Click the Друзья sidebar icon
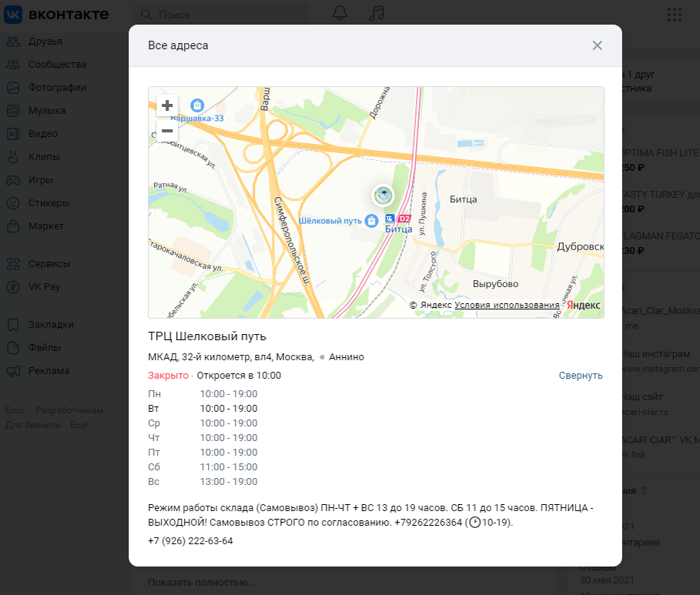This screenshot has height=595, width=700. 13,42
